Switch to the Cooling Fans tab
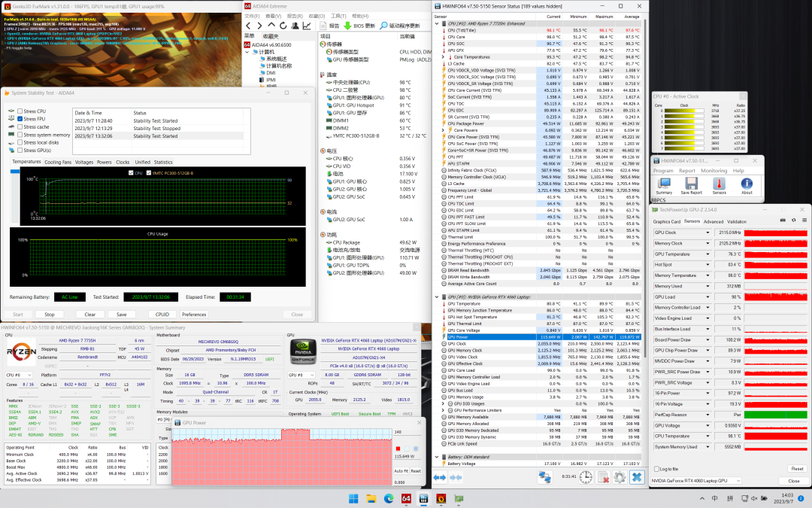The height and width of the screenshot is (508, 812). tap(58, 162)
